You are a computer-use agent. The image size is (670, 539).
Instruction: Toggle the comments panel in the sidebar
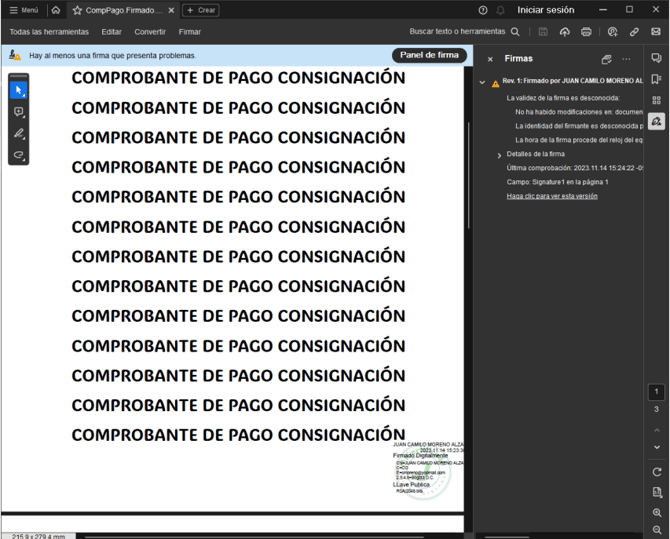(x=656, y=59)
